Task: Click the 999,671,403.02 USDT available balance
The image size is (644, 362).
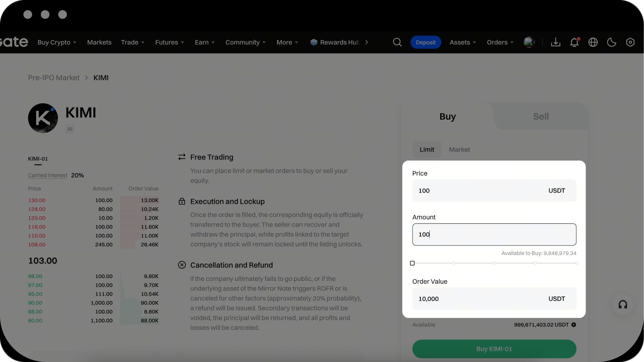Action: click(541, 325)
